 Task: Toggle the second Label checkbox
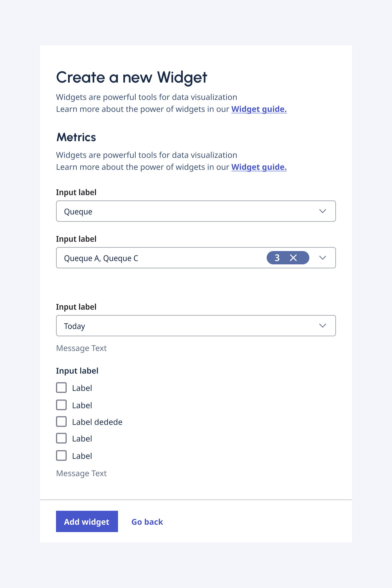[x=61, y=405]
